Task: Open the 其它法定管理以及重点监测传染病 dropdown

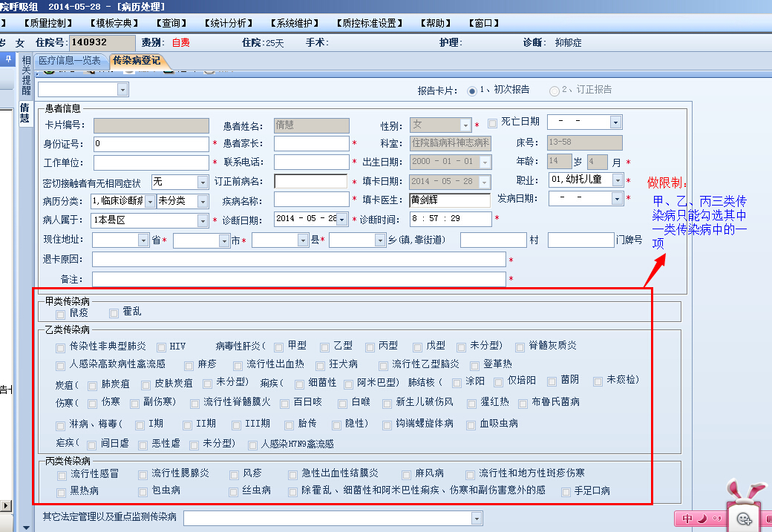Action: 476,518
